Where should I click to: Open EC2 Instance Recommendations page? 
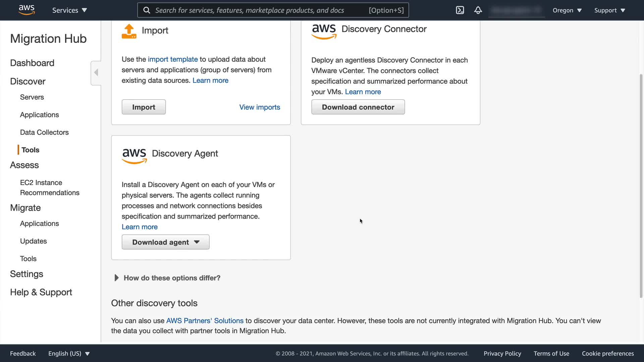pyautogui.click(x=50, y=187)
